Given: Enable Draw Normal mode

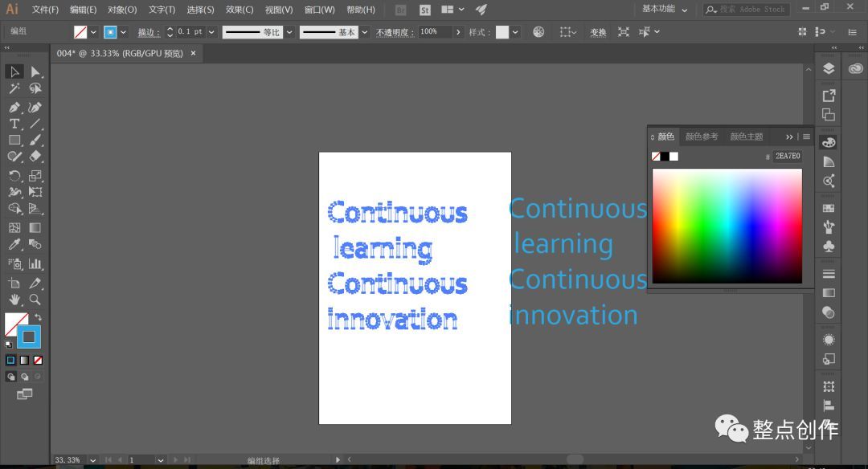Looking at the screenshot, I should pyautogui.click(x=10, y=377).
